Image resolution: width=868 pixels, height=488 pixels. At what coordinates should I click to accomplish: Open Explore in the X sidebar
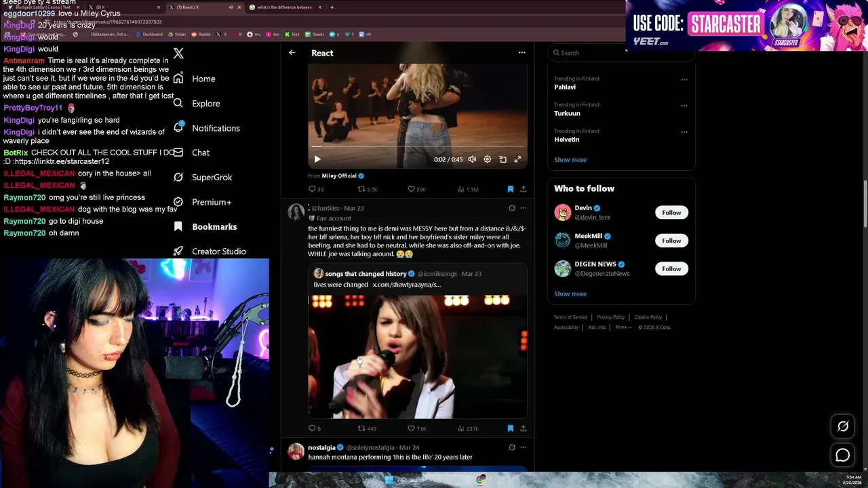coord(205,104)
